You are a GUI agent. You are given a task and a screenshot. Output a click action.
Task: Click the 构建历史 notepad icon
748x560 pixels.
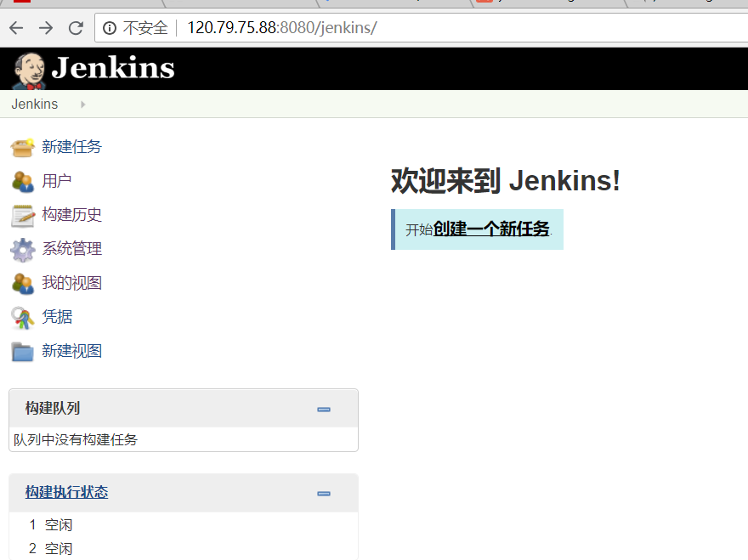[x=22, y=216]
